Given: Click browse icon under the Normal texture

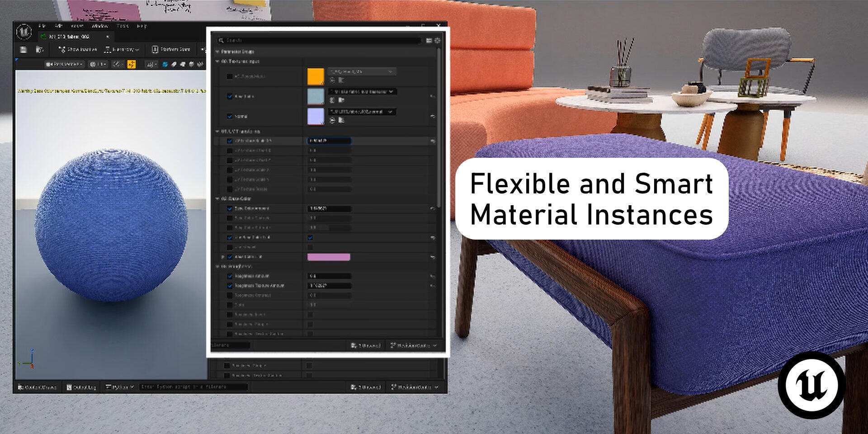Looking at the screenshot, I should point(341,120).
